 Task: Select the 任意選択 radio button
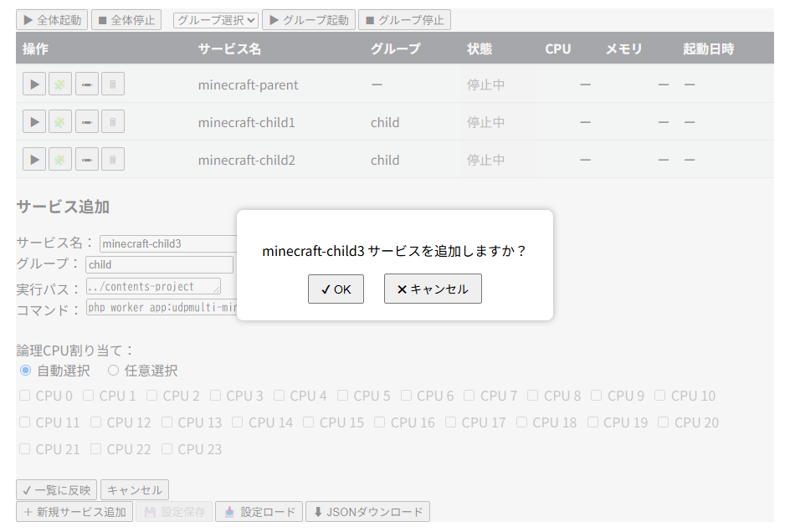111,370
